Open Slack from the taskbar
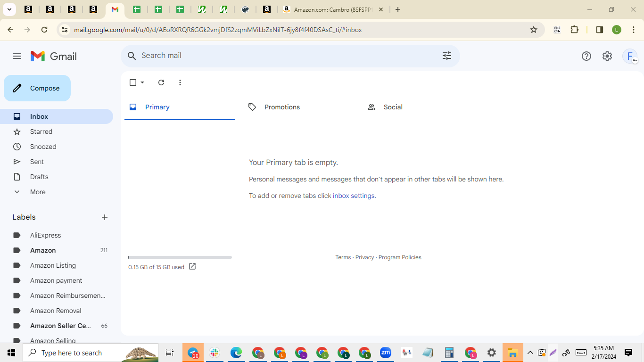The height and width of the screenshot is (362, 644). (x=215, y=353)
